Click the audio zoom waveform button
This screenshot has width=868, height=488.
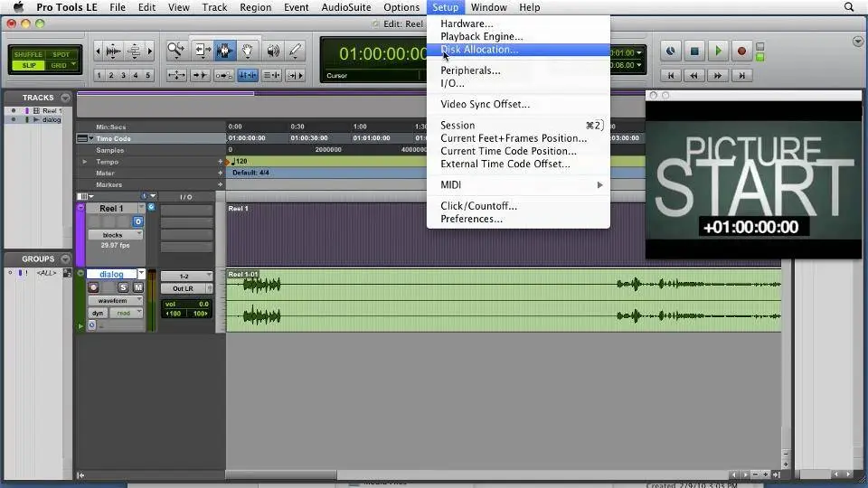pos(114,52)
